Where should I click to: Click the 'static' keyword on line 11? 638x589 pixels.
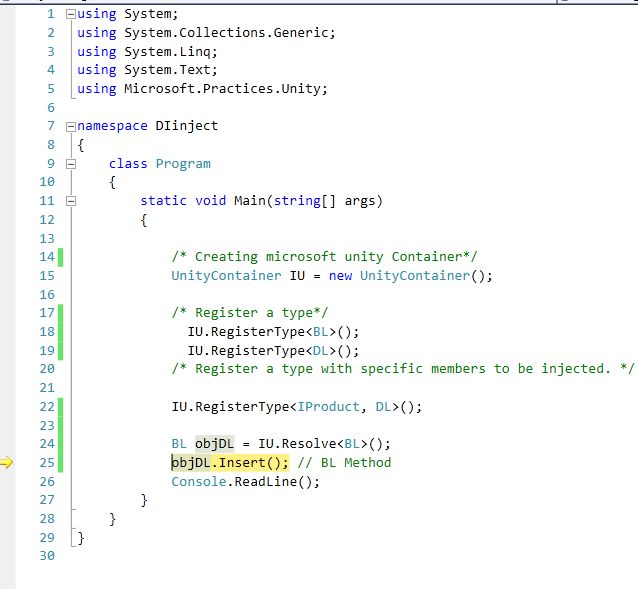tap(164, 201)
